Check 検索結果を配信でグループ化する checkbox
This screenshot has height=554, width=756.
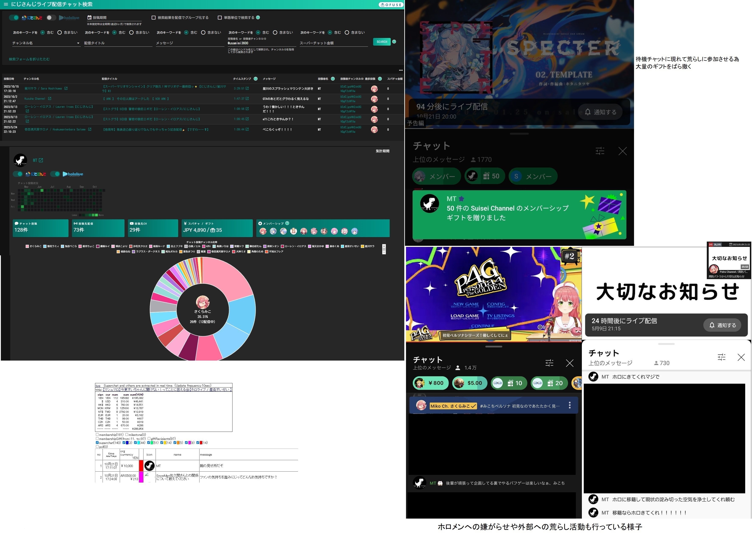[x=154, y=18]
